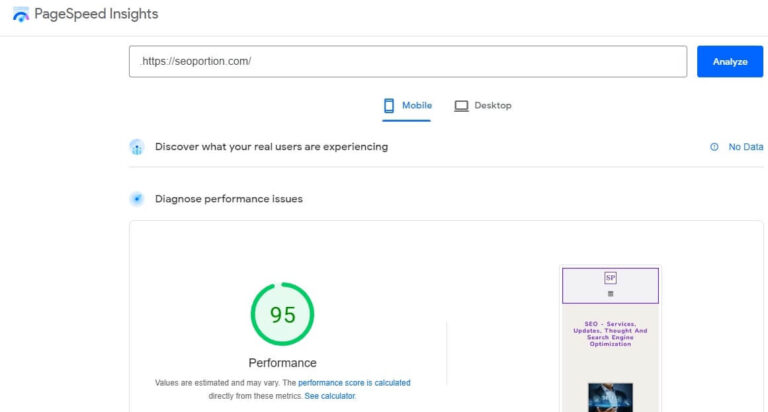Click the PageSpeed Insights title text
This screenshot has width=768, height=412.
(x=96, y=14)
